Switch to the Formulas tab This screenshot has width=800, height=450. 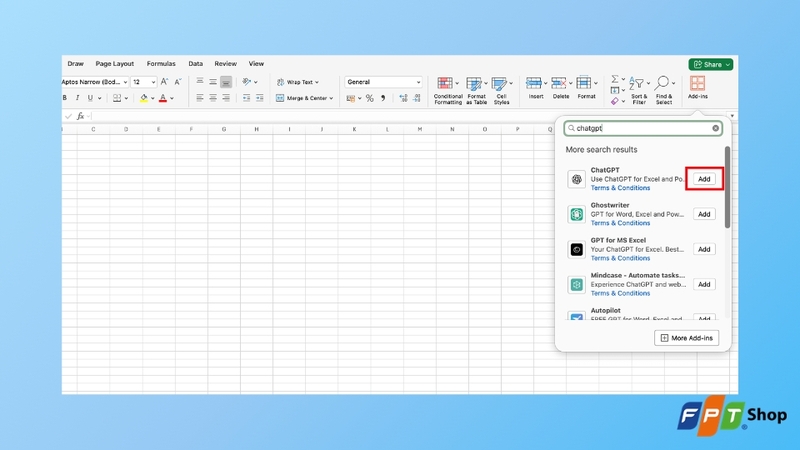point(161,64)
